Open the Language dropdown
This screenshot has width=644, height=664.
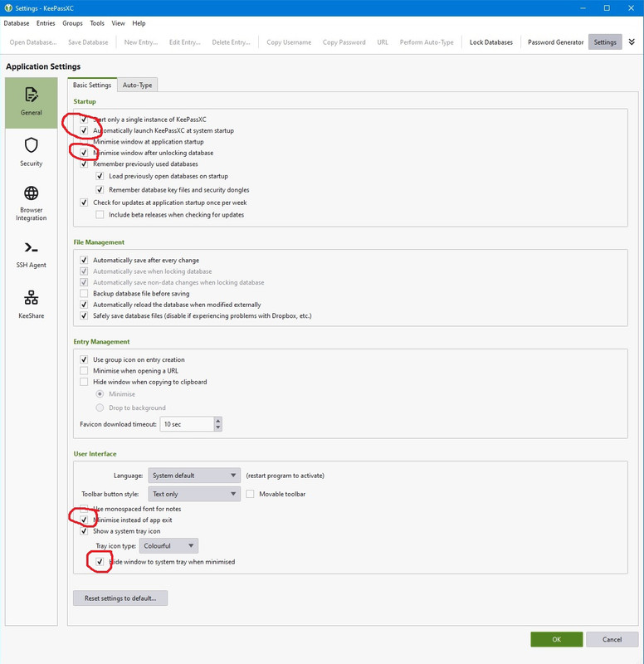coord(194,476)
